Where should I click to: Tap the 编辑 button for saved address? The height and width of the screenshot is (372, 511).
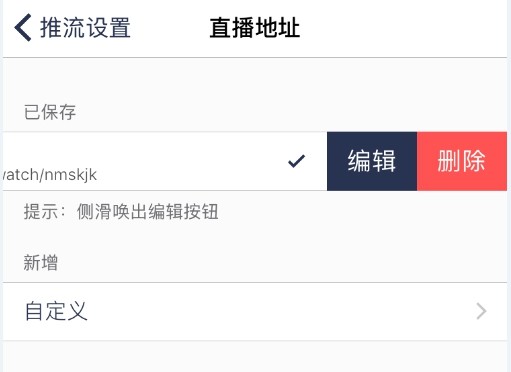(x=372, y=161)
